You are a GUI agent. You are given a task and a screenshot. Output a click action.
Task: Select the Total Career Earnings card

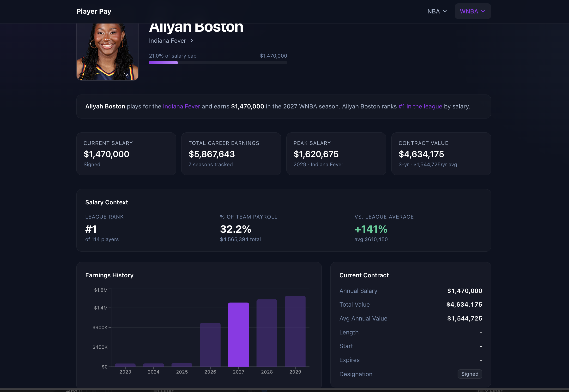231,154
